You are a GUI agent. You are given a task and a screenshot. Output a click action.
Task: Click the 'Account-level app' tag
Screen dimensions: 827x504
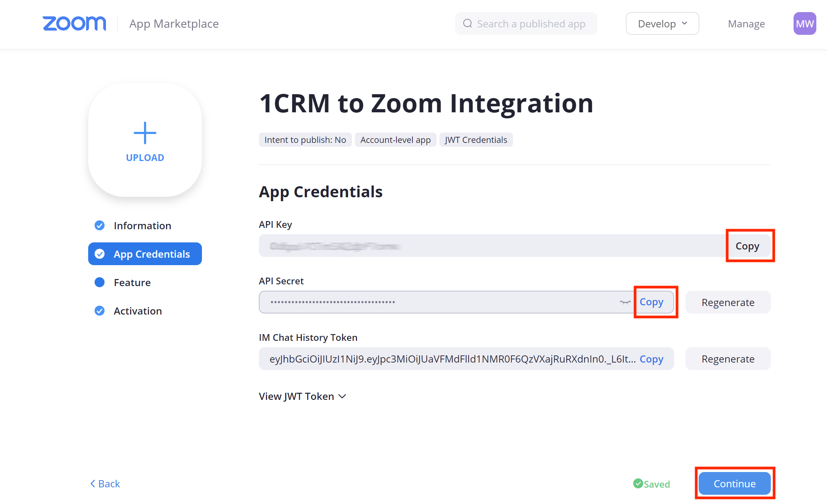395,140
